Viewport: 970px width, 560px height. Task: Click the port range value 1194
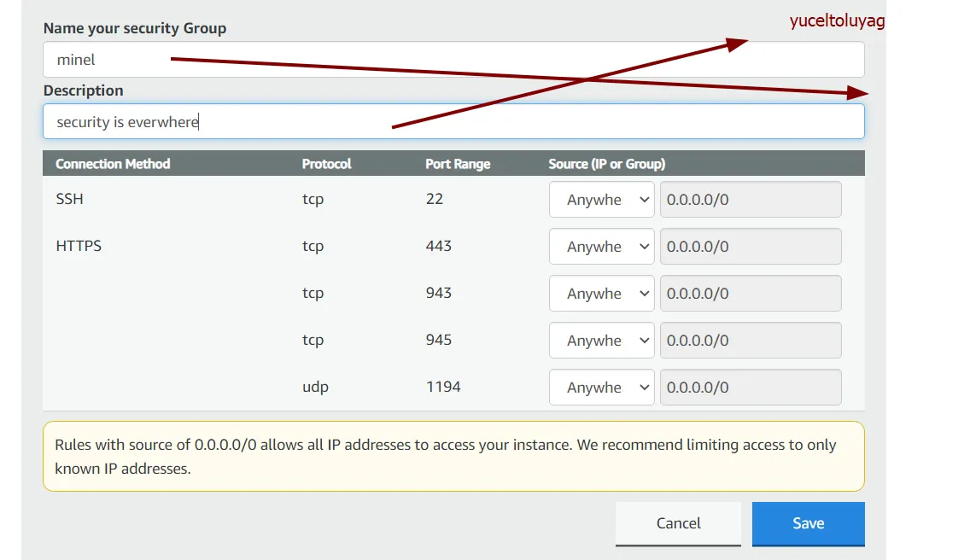(x=443, y=387)
